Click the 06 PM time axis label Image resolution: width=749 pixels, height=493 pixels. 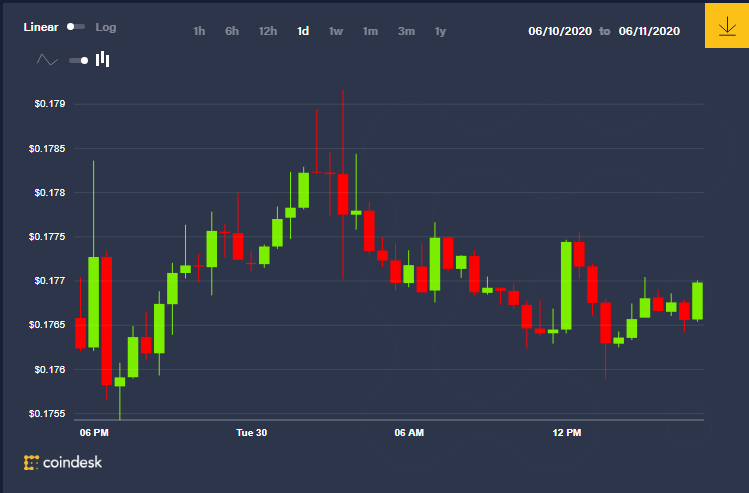(x=94, y=433)
